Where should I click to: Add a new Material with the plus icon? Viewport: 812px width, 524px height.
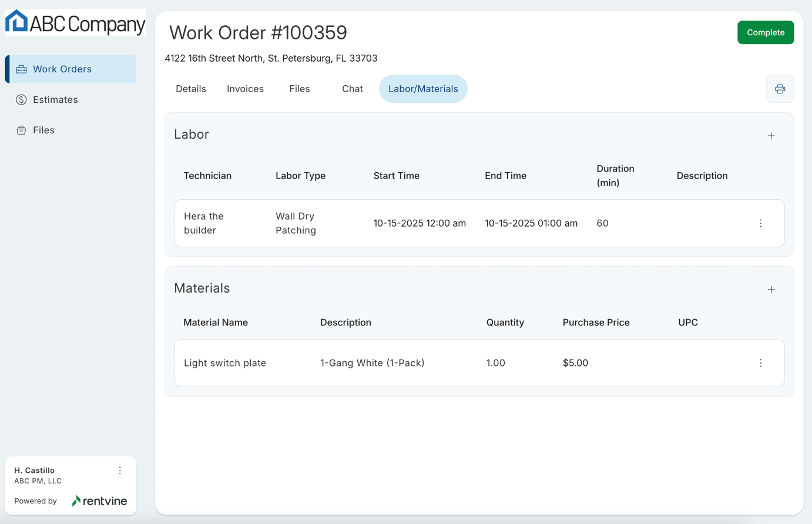point(771,289)
